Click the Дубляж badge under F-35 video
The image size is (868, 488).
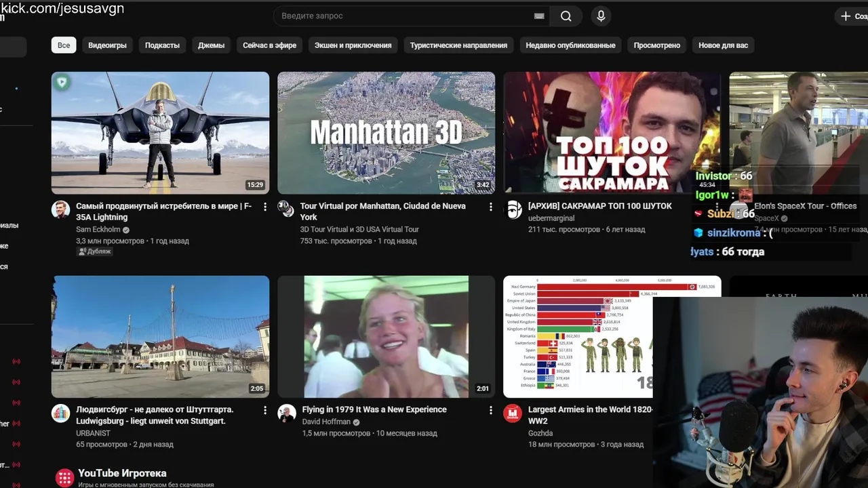pos(95,251)
